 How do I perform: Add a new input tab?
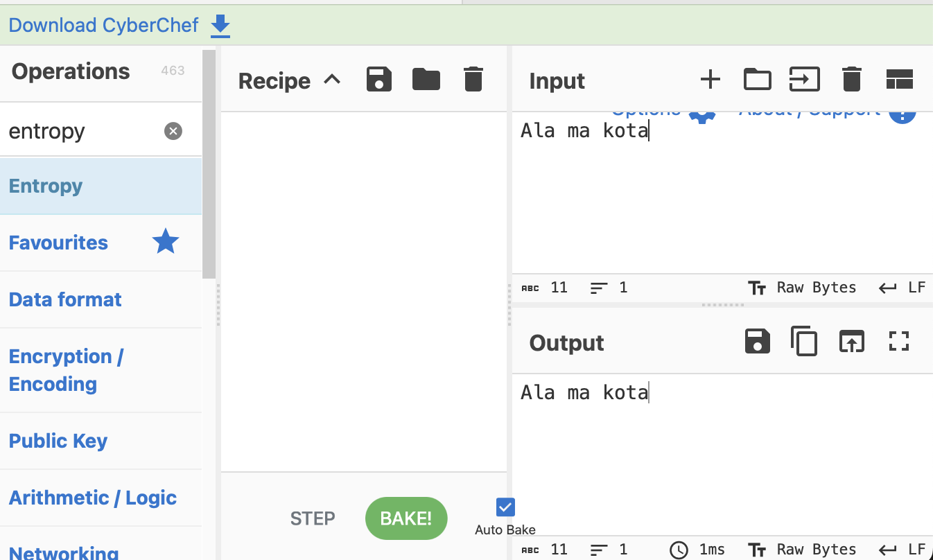(x=710, y=80)
